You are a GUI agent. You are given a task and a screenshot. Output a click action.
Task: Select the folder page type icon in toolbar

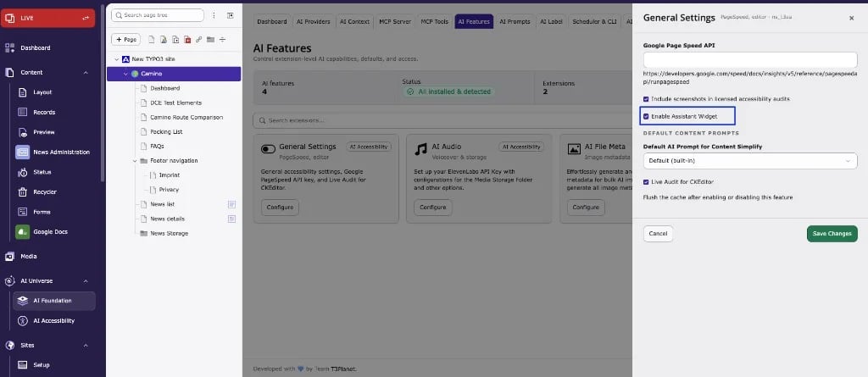pyautogui.click(x=210, y=40)
